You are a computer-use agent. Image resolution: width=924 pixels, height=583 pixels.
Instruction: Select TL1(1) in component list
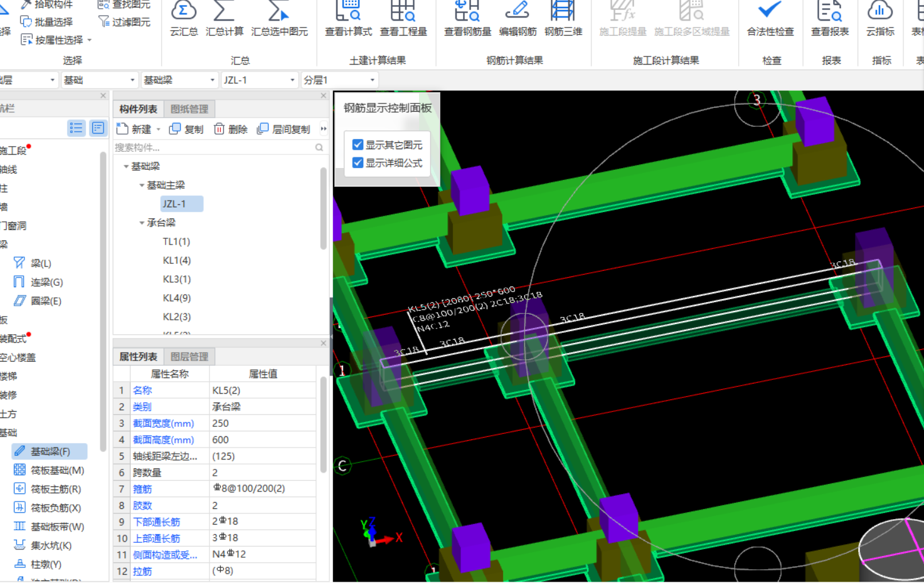click(x=176, y=241)
